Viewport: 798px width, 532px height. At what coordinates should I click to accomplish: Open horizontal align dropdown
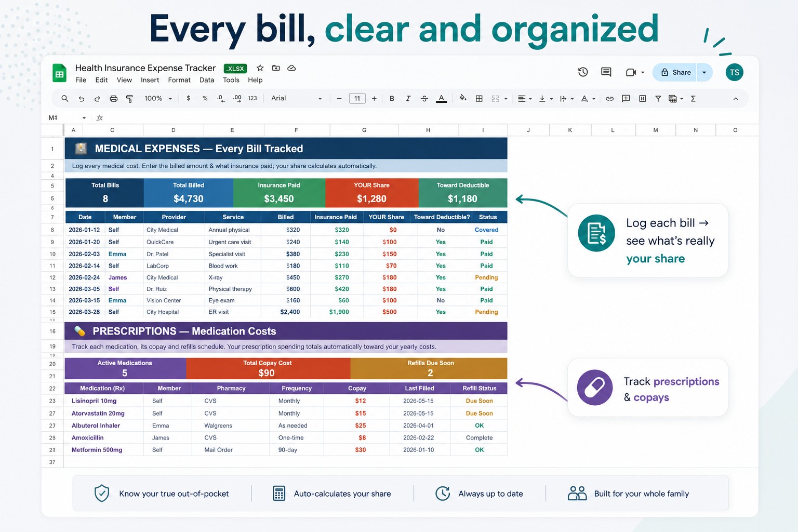click(525, 98)
